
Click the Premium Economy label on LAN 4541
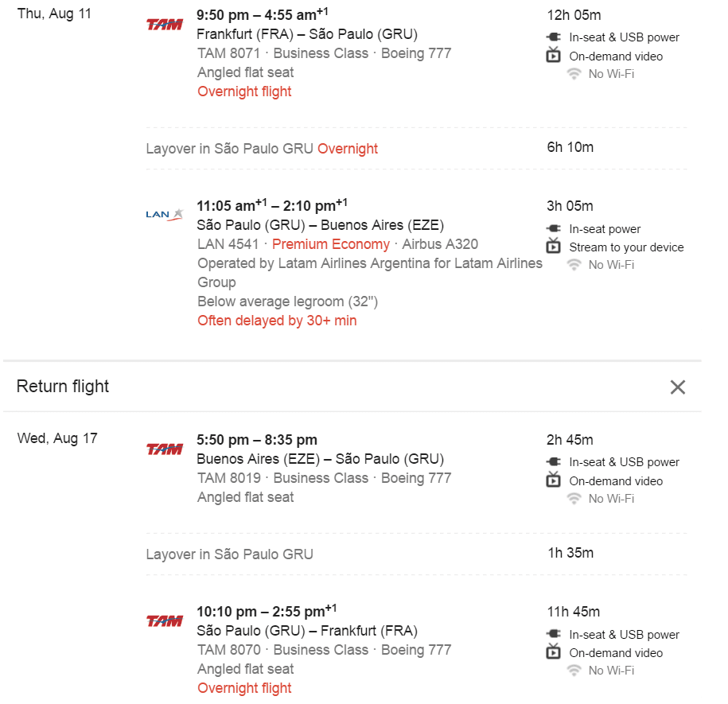(x=330, y=244)
